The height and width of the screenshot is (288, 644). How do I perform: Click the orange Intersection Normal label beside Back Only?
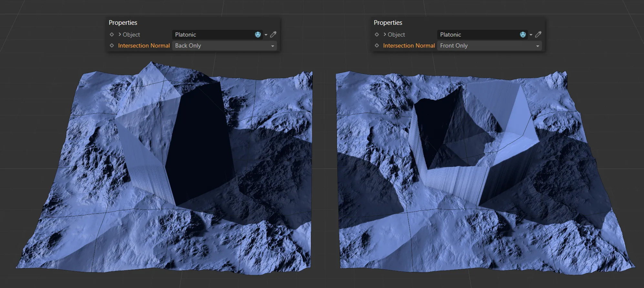[144, 46]
